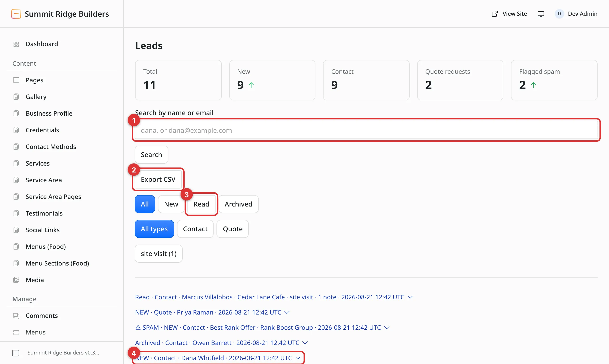The width and height of the screenshot is (609, 364).
Task: Click the Search button
Action: pyautogui.click(x=151, y=155)
